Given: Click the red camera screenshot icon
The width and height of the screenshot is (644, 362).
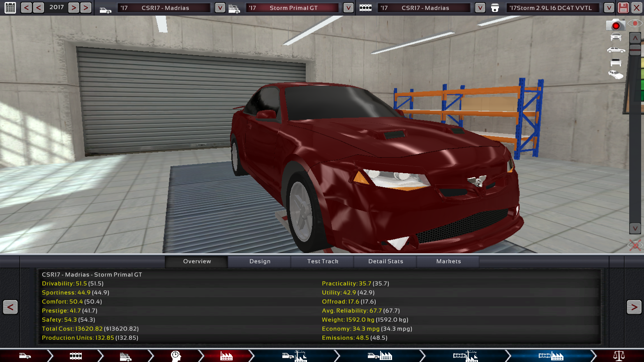Looking at the screenshot, I should click(x=615, y=25).
